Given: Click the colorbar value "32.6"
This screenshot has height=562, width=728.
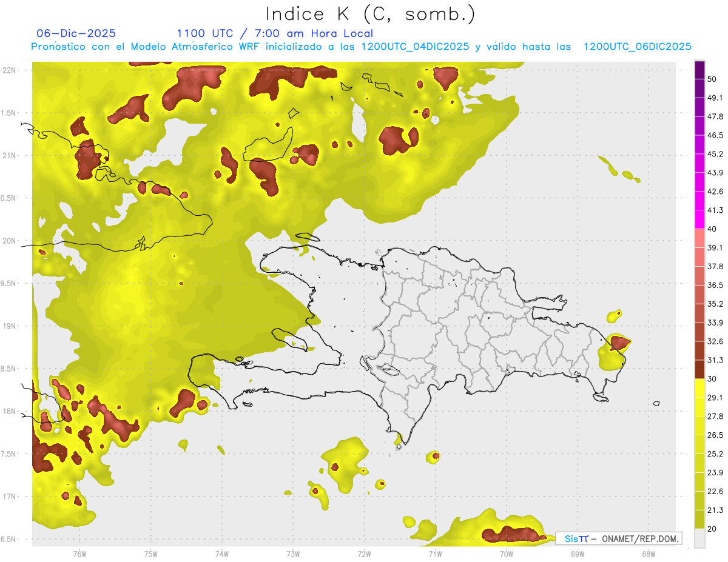Looking at the screenshot, I should tap(715, 341).
